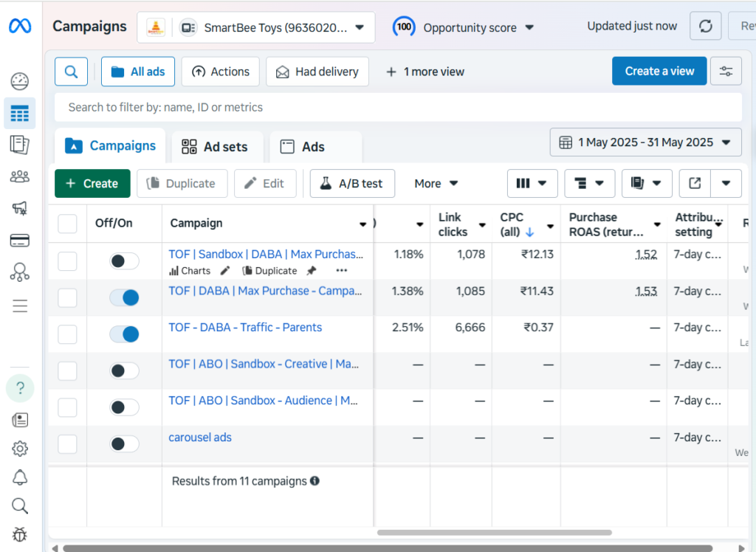756x552 pixels.
Task: Expand the More dropdown menu
Action: tap(436, 184)
